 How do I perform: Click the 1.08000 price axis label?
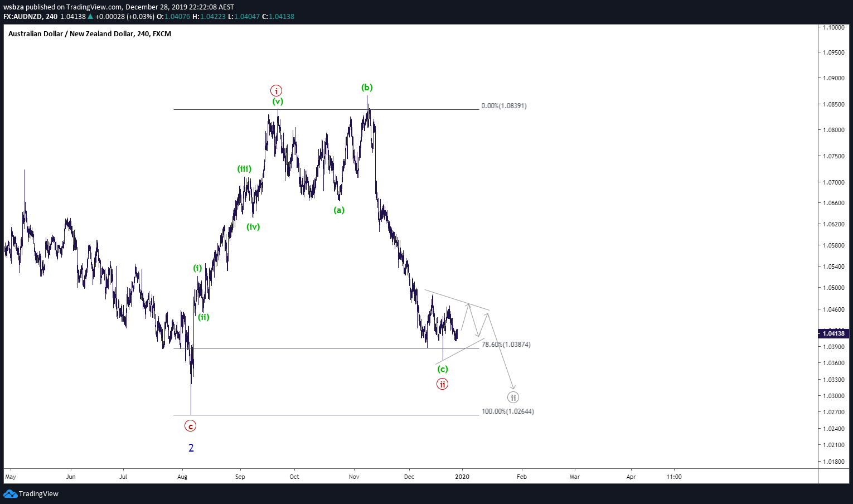[833, 130]
